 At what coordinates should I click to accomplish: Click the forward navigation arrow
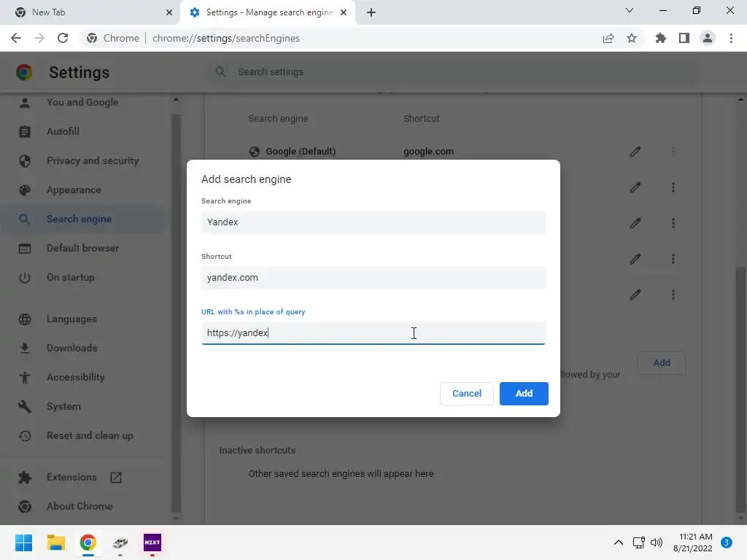pyautogui.click(x=39, y=38)
